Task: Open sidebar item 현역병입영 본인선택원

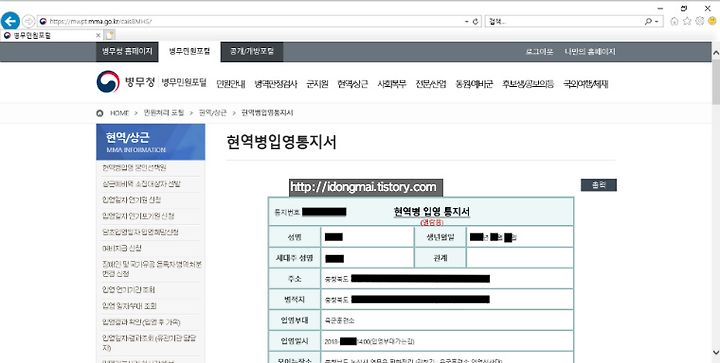Action: [135, 168]
